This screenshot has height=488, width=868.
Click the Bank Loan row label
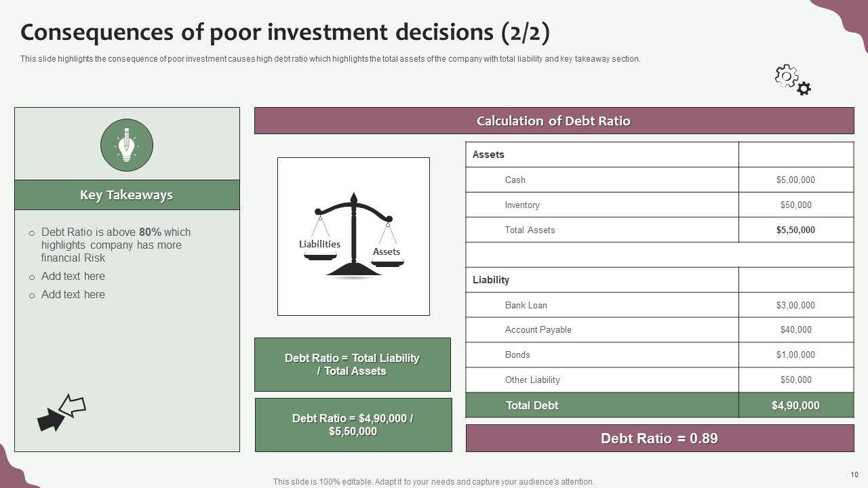click(526, 305)
